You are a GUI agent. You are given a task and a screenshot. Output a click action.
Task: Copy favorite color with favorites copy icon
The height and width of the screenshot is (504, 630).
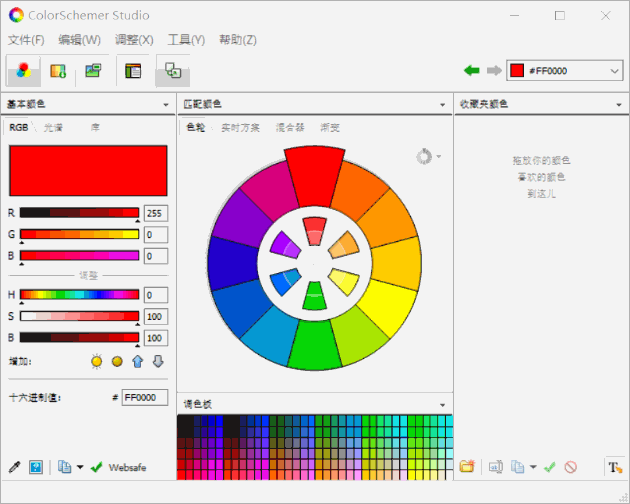pos(518,467)
